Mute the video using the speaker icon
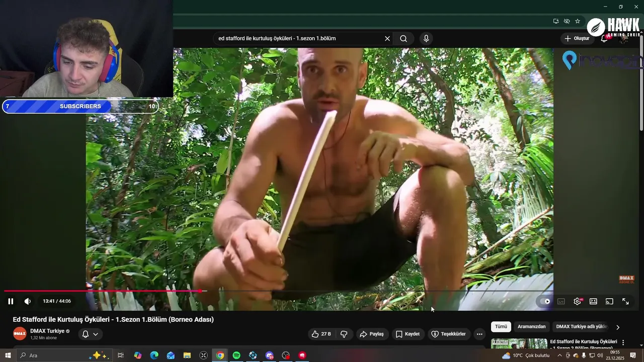The height and width of the screenshot is (362, 644). point(27,301)
